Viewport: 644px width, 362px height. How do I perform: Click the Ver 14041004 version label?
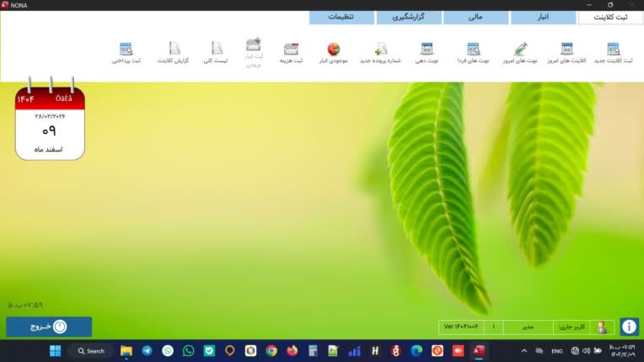pos(461,327)
